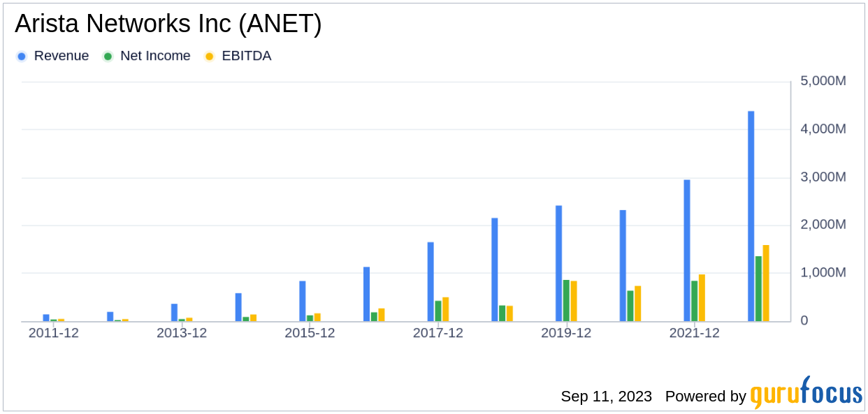This screenshot has width=868, height=414.
Task: Toggle the Revenue series in the legend
Action: pyautogui.click(x=61, y=56)
